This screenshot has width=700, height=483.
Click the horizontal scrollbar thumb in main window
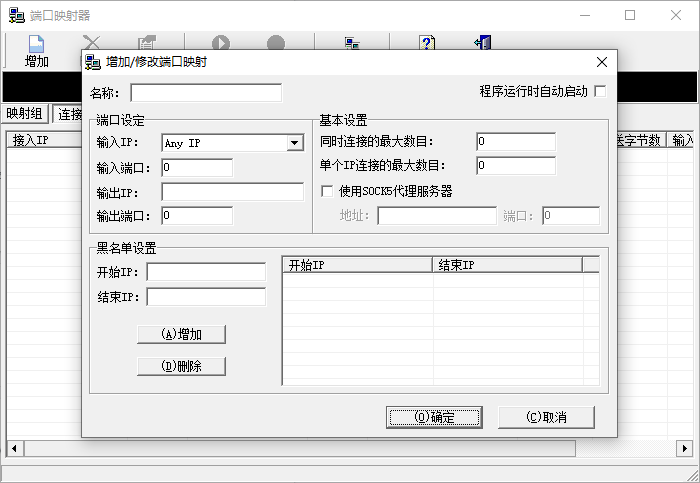(x=300, y=448)
